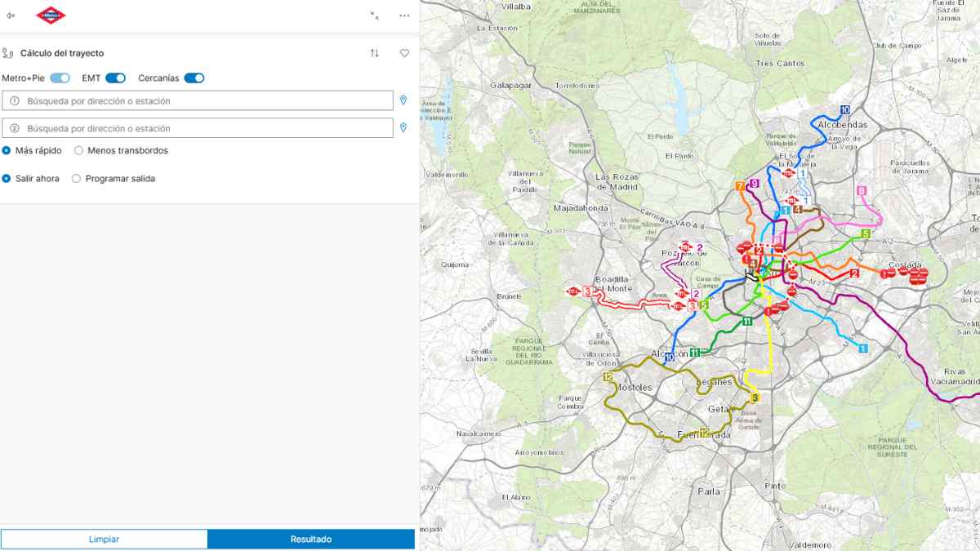This screenshot has width=980, height=551.
Task: Choose Programar salida option
Action: pos(76,178)
